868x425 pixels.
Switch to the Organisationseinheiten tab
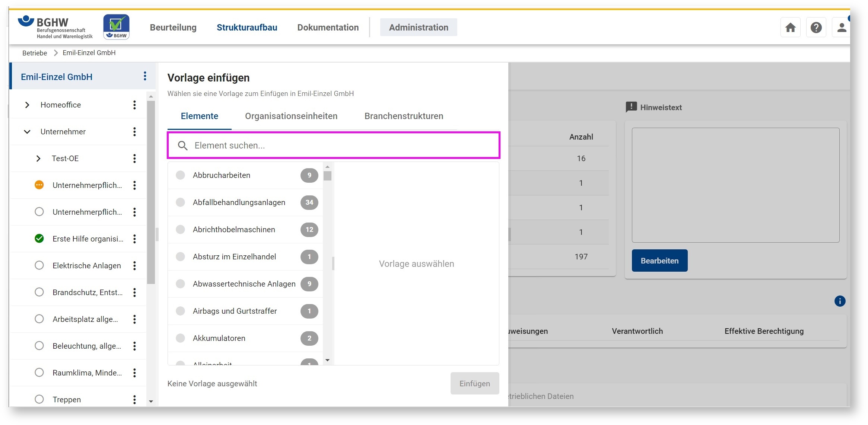click(291, 116)
